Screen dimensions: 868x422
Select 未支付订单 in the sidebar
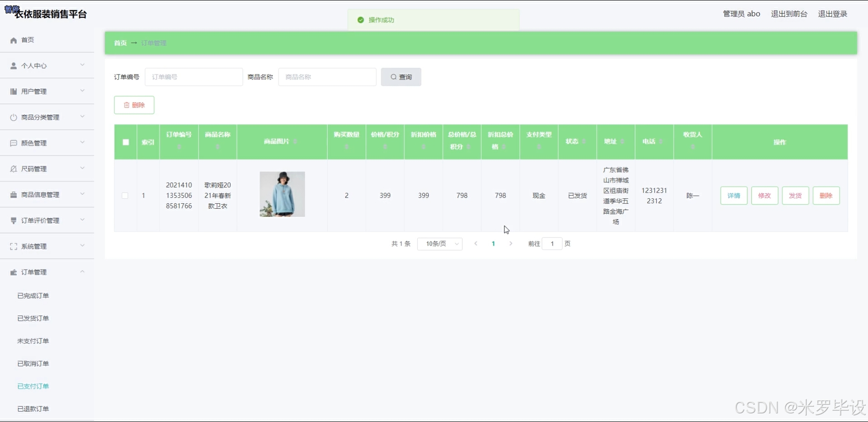tap(33, 341)
